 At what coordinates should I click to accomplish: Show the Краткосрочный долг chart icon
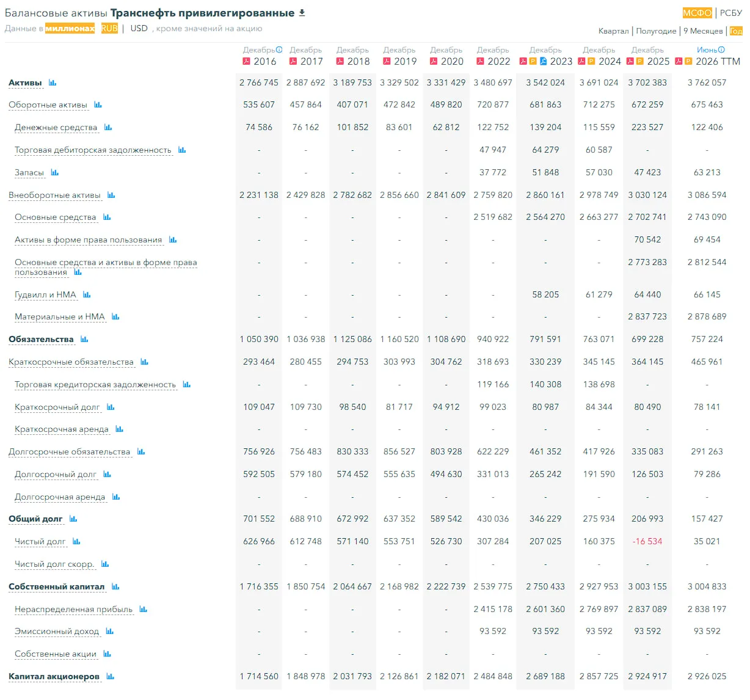[111, 407]
